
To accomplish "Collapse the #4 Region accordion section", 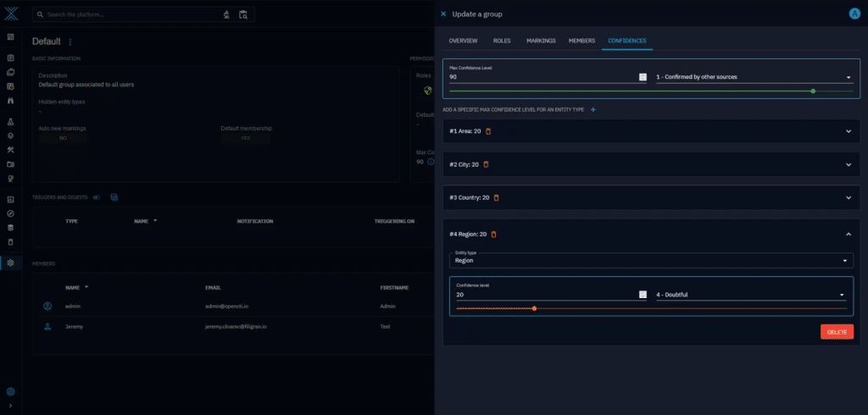I will pyautogui.click(x=849, y=234).
